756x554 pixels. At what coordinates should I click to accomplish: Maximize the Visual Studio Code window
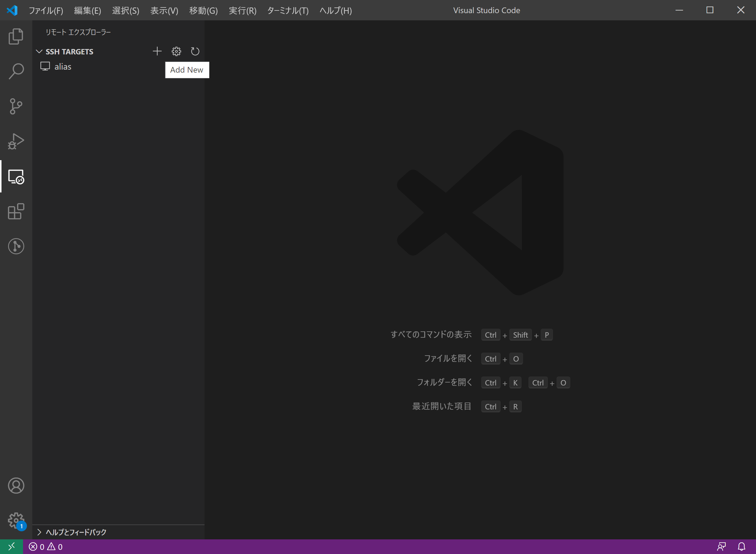pos(710,10)
